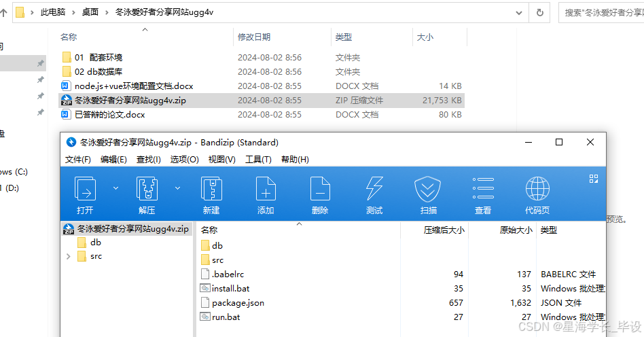644x337 pixels.
Task: Open breadcrumb chevron after 桌面
Action: pos(107,13)
